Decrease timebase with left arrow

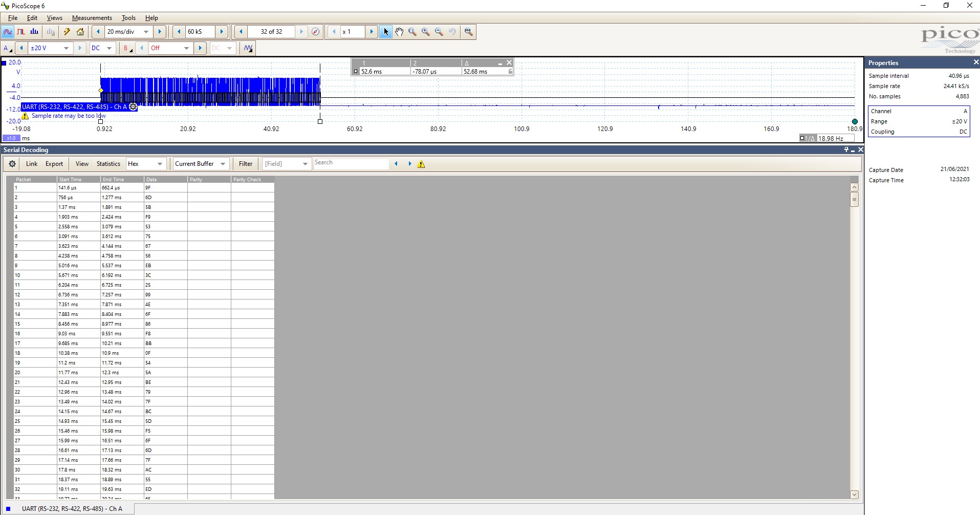coord(98,32)
